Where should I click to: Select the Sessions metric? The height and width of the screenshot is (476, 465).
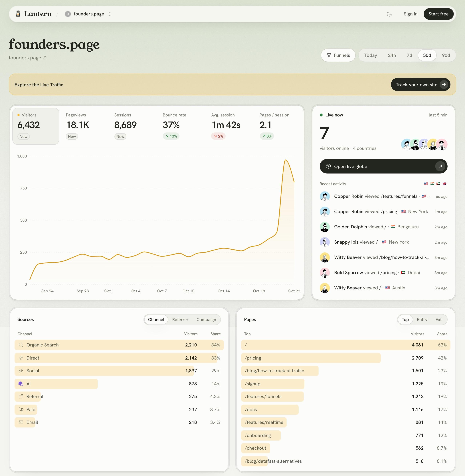[133, 126]
